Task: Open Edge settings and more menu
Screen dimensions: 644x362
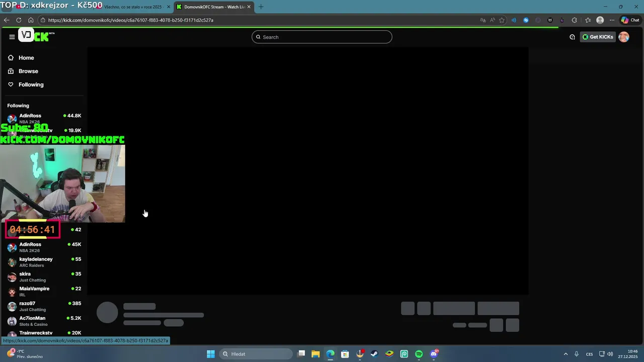Action: (612, 20)
